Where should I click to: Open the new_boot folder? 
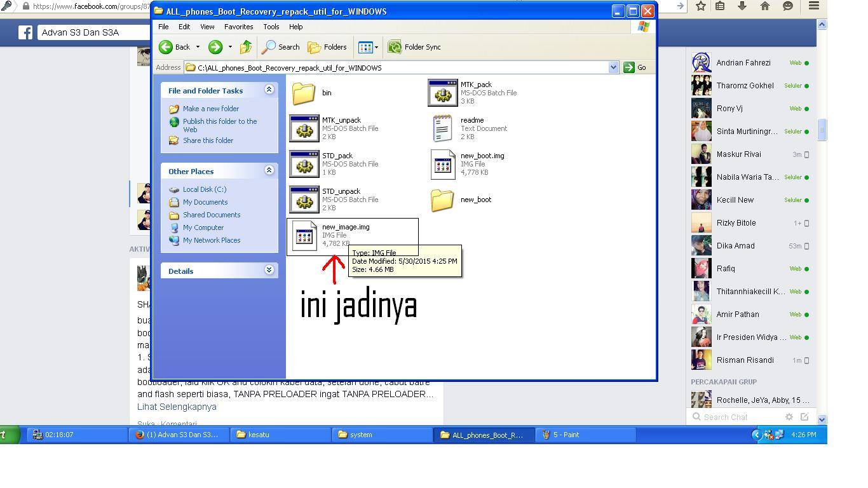(442, 199)
